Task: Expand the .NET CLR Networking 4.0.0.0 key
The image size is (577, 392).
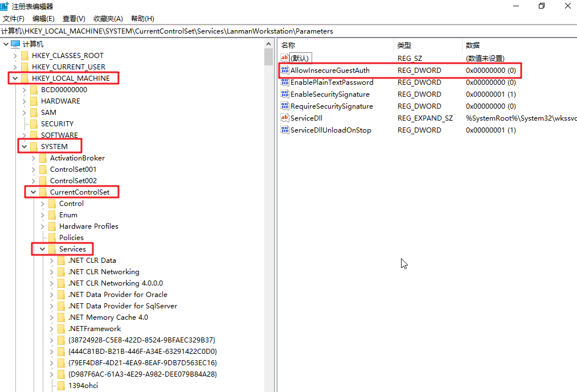Action: click(52, 283)
